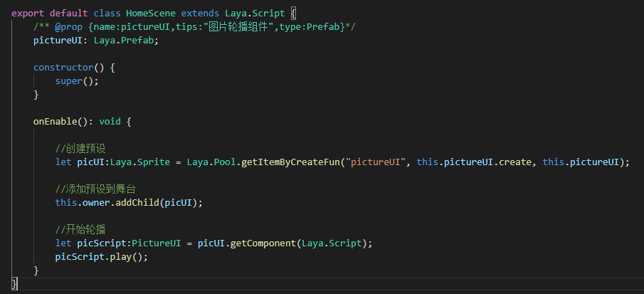Click the "addChild" method name
This screenshot has height=294, width=644.
(137, 202)
